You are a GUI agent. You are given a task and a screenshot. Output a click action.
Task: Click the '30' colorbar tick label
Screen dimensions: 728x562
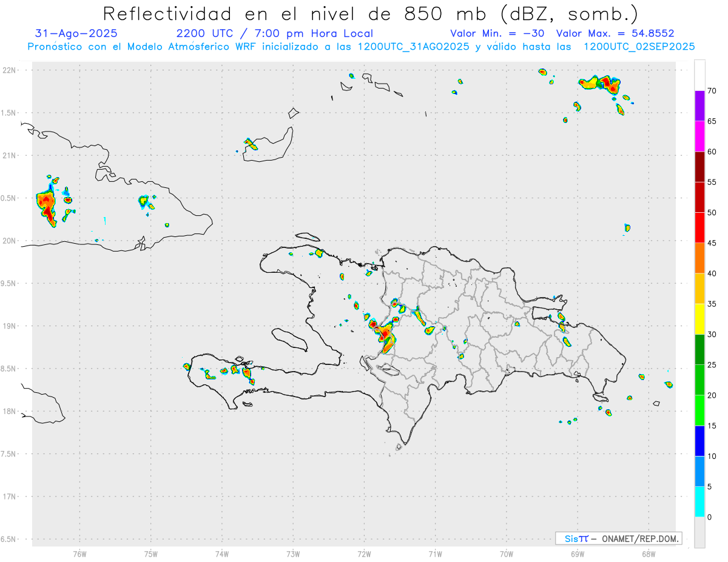pos(712,334)
